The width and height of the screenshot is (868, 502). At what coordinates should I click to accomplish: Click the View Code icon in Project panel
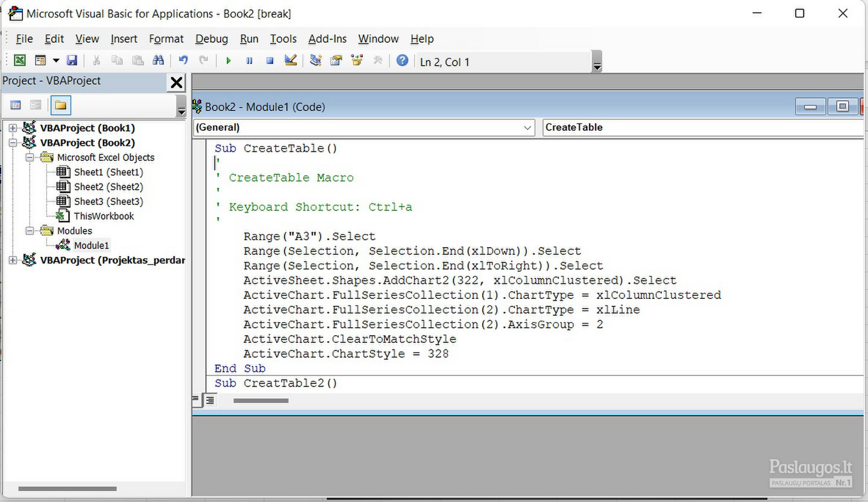[x=16, y=105]
